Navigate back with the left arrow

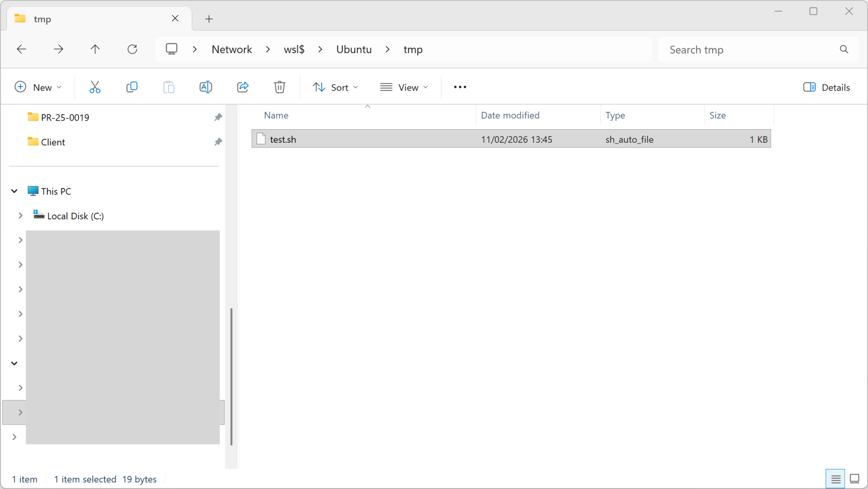22,49
